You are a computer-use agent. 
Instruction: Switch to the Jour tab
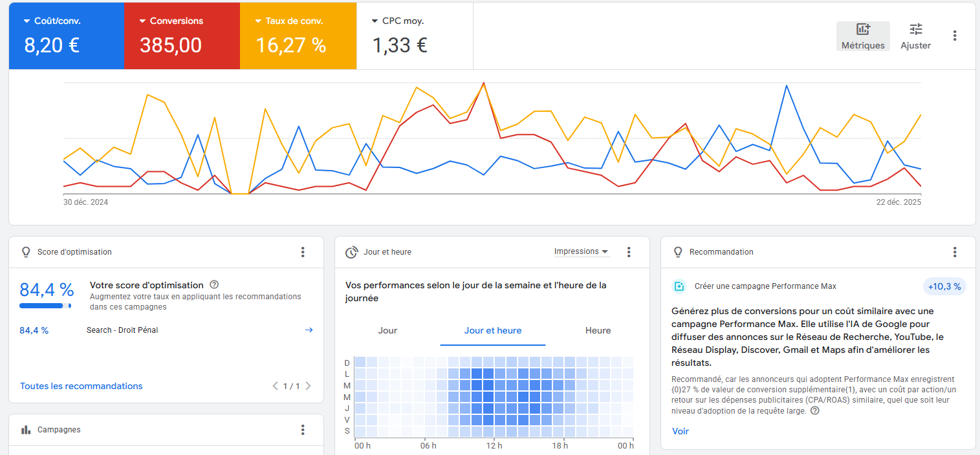pyautogui.click(x=387, y=330)
